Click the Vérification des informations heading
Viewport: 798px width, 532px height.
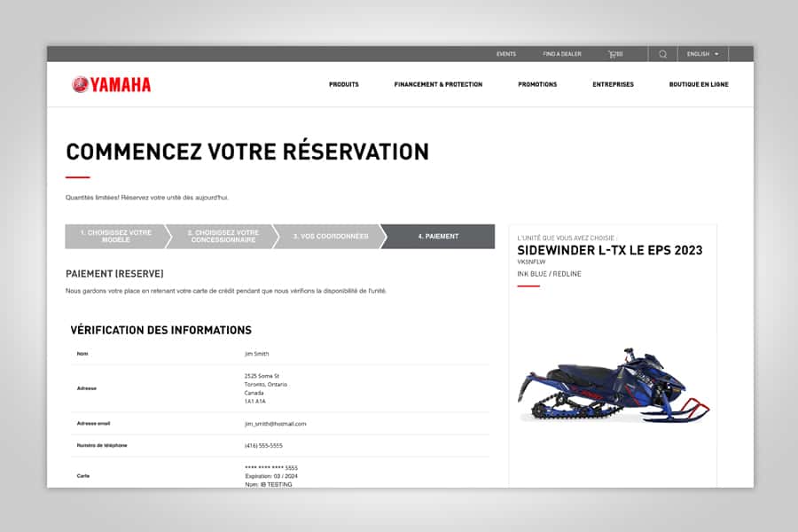[x=160, y=331]
